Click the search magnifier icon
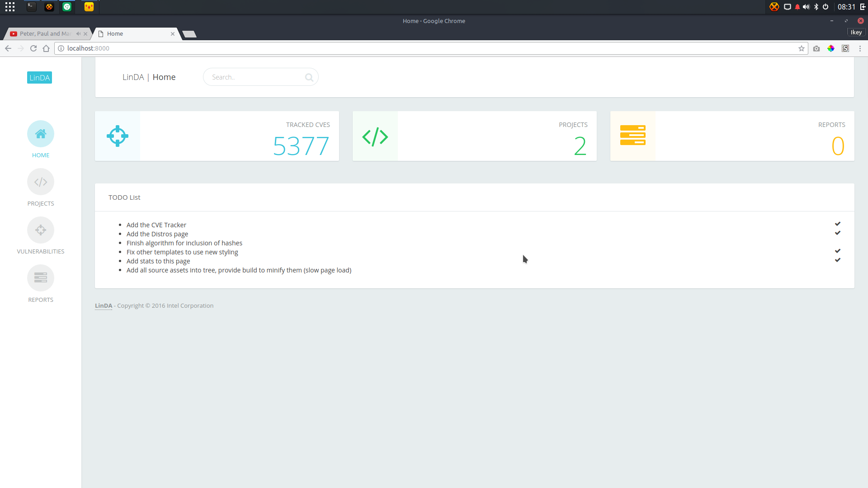The width and height of the screenshot is (868, 488). tap(309, 77)
